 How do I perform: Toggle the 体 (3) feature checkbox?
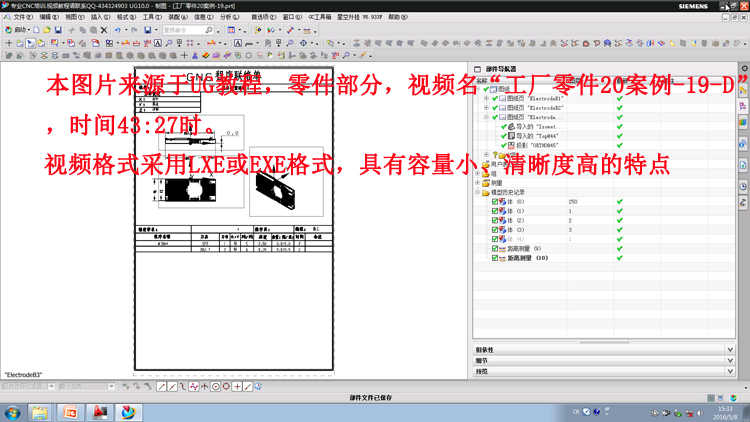click(x=495, y=230)
